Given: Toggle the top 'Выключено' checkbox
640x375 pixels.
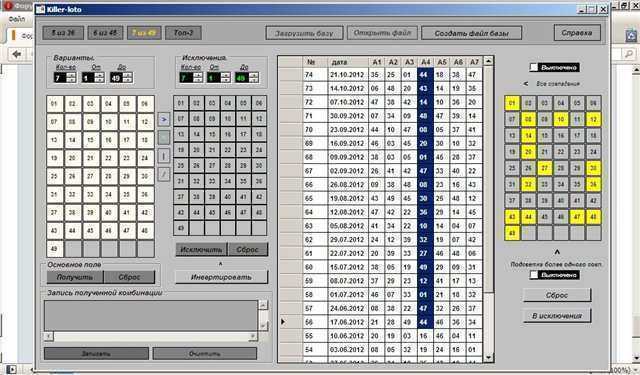Looking at the screenshot, I should click(x=533, y=67).
